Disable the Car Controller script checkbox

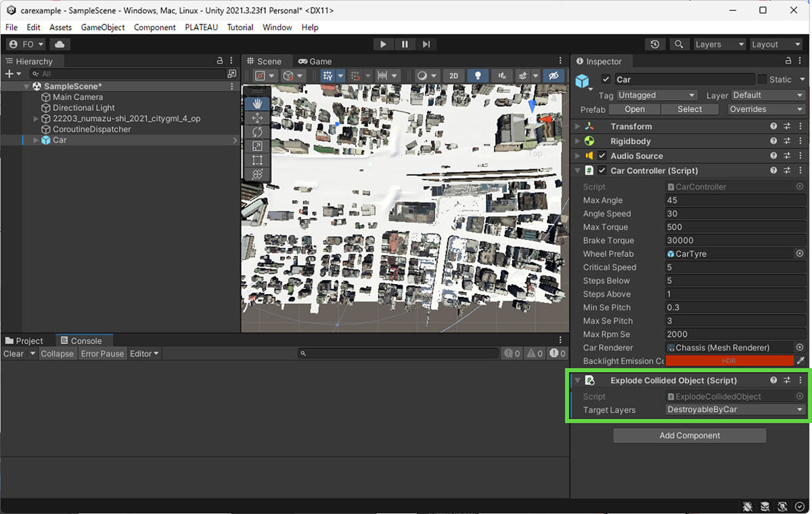point(602,170)
